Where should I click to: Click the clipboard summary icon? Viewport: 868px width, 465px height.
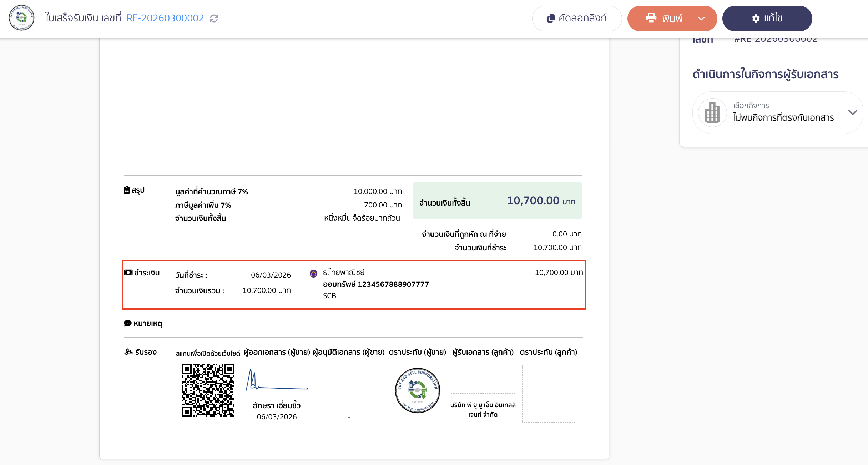(x=127, y=190)
